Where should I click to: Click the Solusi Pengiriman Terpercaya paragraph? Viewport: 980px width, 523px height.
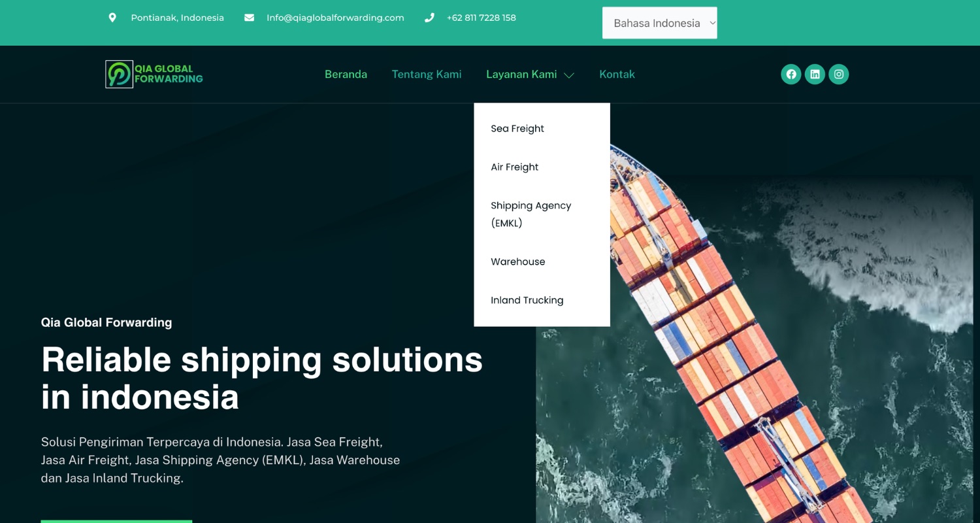point(220,460)
